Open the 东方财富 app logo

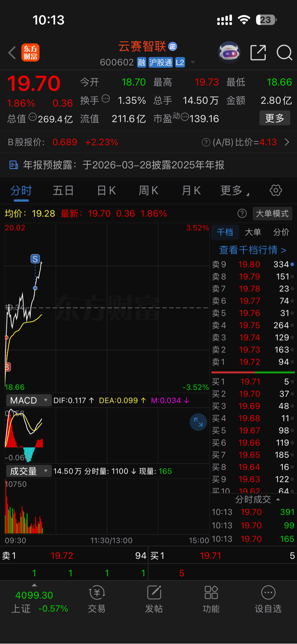tap(31, 53)
